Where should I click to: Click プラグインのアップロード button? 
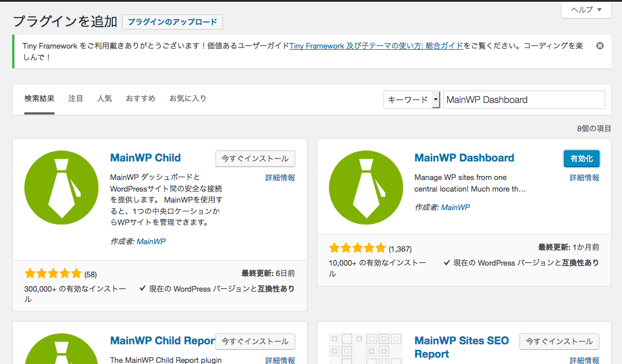tap(173, 22)
